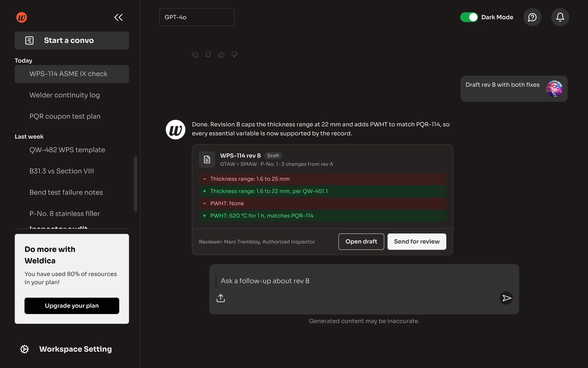Click removed line PWHT: None
The image size is (588, 368).
pos(322,203)
